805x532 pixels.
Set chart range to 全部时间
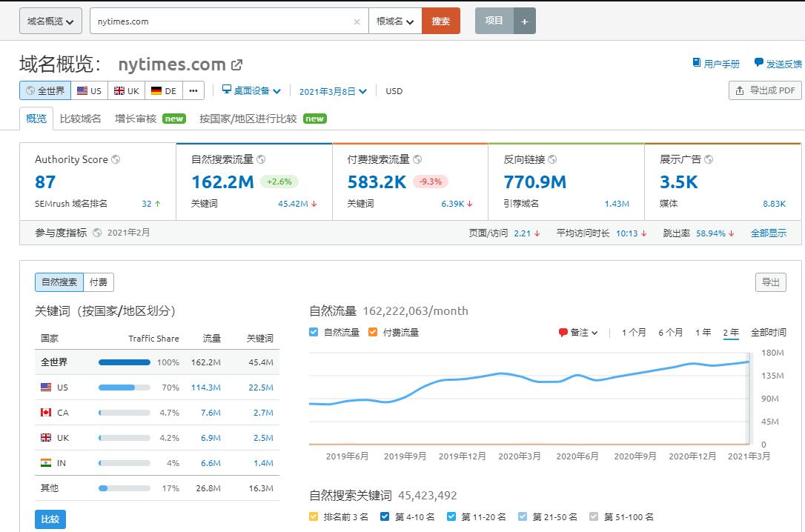[x=768, y=333]
